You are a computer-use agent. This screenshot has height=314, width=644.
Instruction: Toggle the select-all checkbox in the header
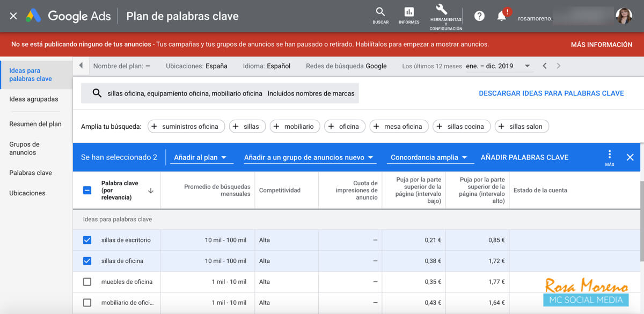(x=87, y=189)
